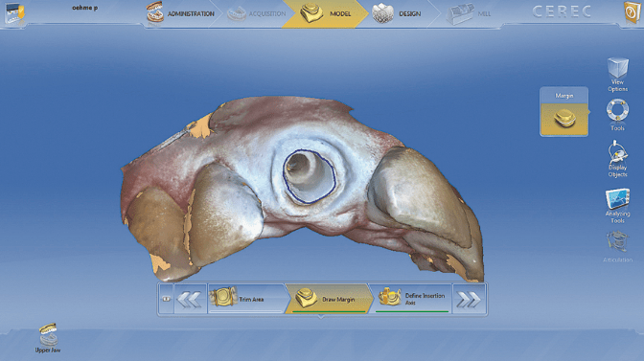Screen dimensions: 644x361
Task: Go back with double left arrows
Action: pos(190,299)
